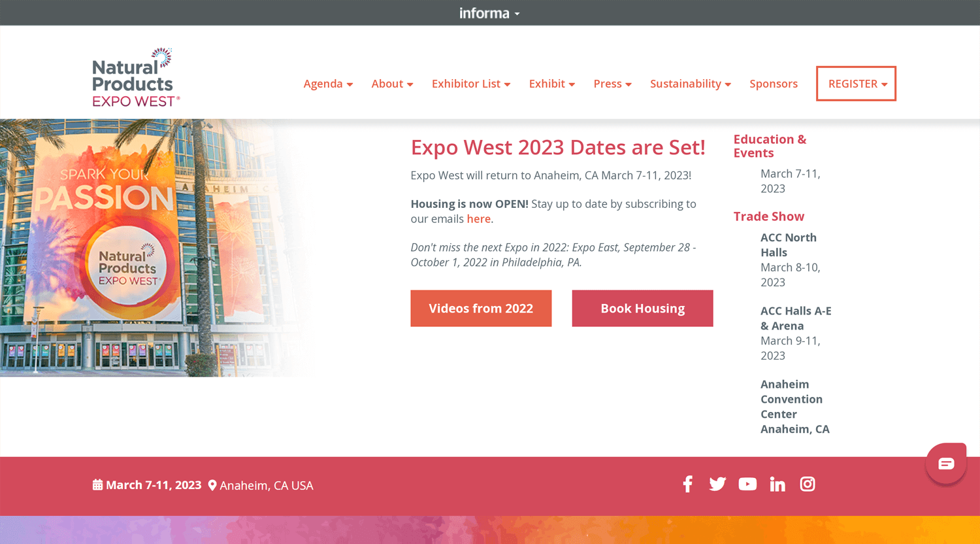
Task: Click the Book Housing button
Action: 642,309
